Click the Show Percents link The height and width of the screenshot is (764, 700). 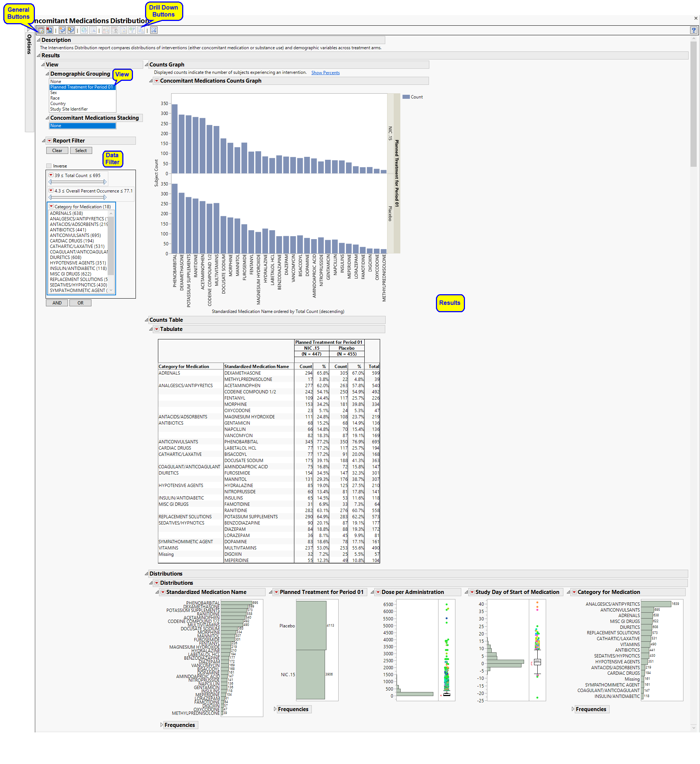[x=325, y=73]
